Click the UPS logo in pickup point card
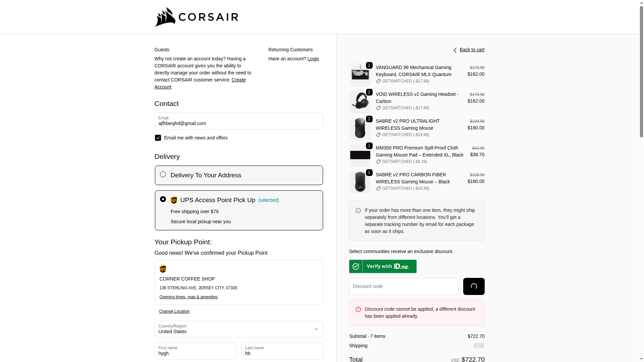644x362 pixels. tap(163, 269)
